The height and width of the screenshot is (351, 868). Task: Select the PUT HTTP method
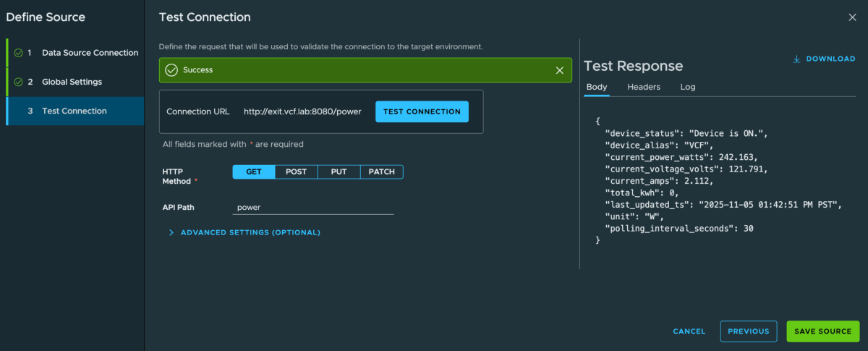[339, 172]
